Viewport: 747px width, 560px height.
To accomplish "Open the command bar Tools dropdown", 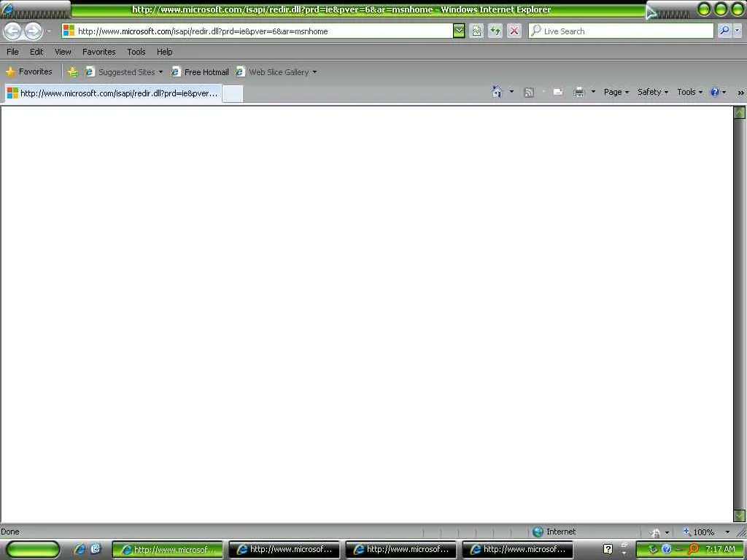I will (690, 92).
